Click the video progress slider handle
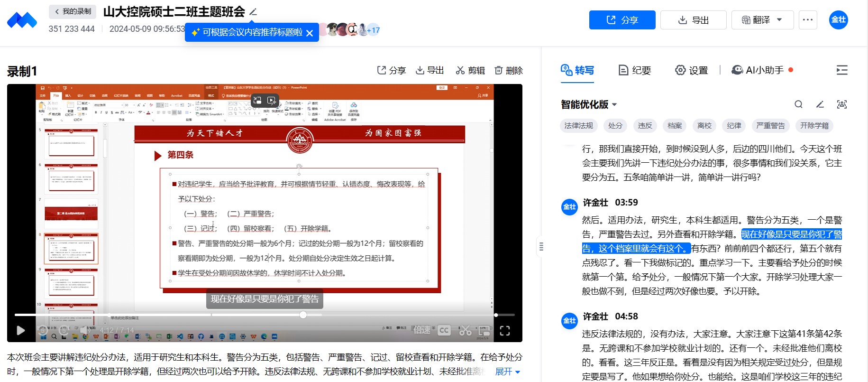Viewport: 868px width, 382px height. pos(303,315)
